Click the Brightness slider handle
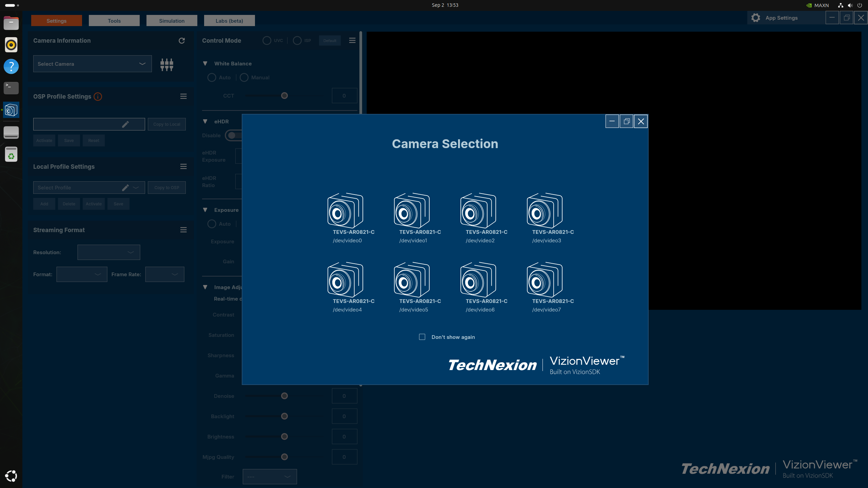 [284, 437]
